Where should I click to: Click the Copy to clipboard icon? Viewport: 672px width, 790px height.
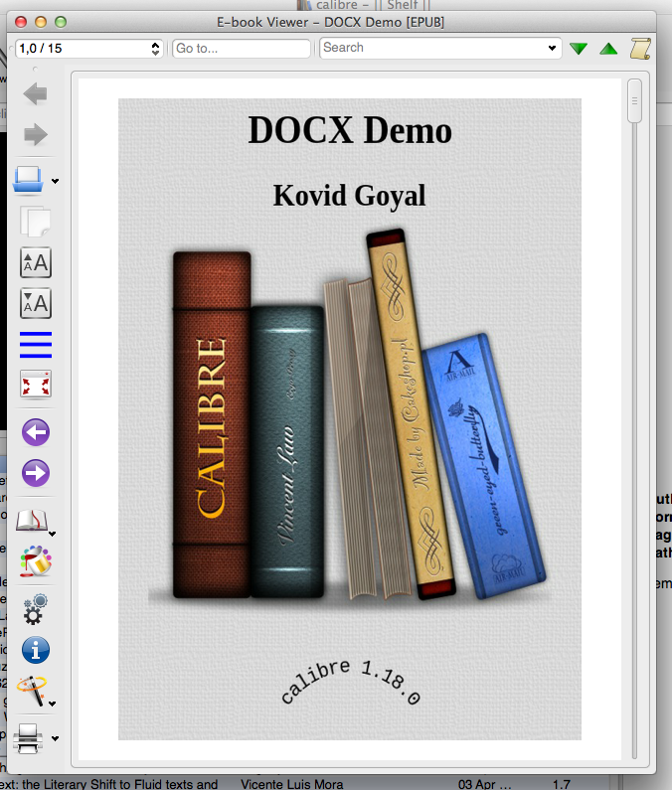coord(35,222)
